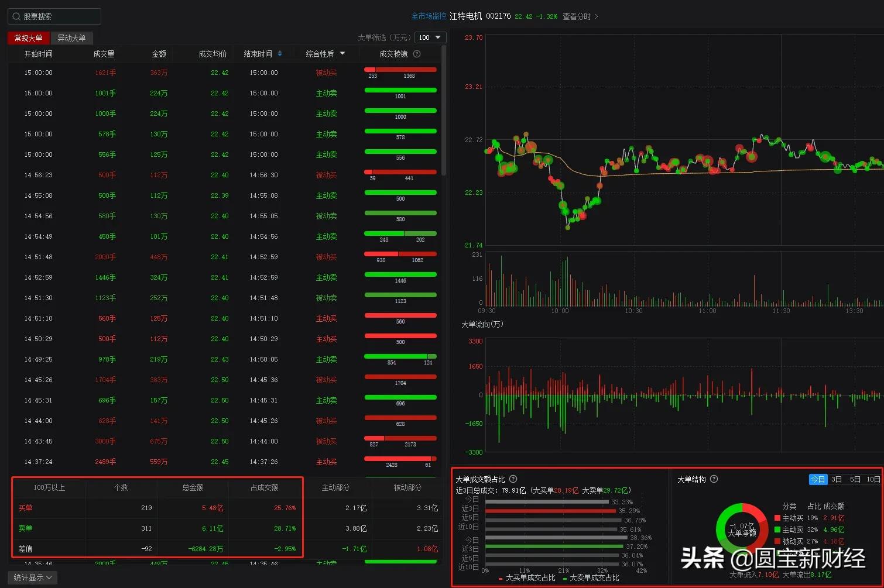The height and width of the screenshot is (588, 884).
Task: Select the 2489手 row starting 14:37:24
Action: (x=225, y=462)
